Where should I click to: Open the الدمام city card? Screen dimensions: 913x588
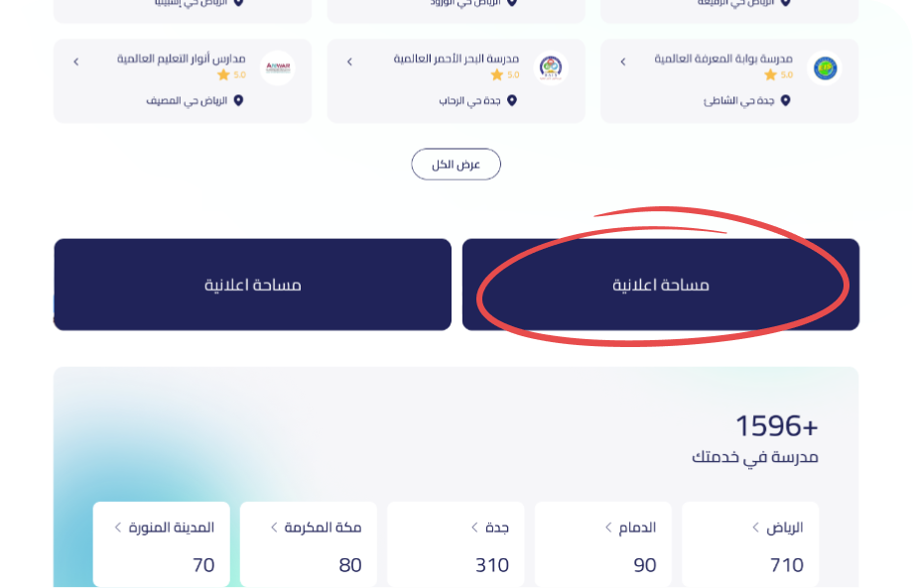click(602, 544)
